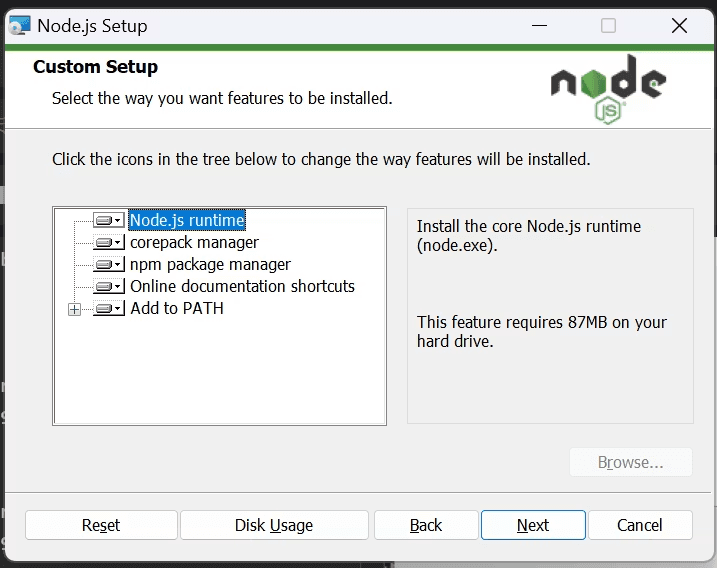Select Online documentation shortcuts row
The width and height of the screenshot is (717, 568).
(242, 286)
